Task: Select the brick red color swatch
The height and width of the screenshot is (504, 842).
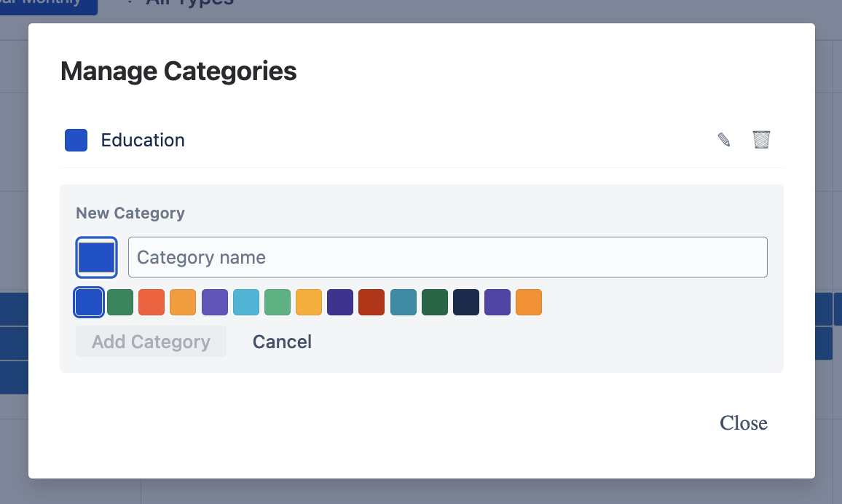Action: tap(371, 302)
